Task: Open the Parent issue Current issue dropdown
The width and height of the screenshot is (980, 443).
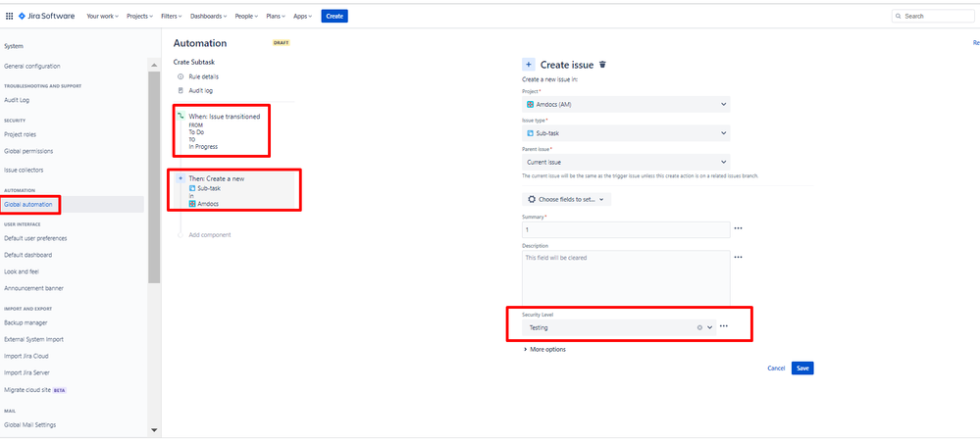Action: pyautogui.click(x=626, y=162)
